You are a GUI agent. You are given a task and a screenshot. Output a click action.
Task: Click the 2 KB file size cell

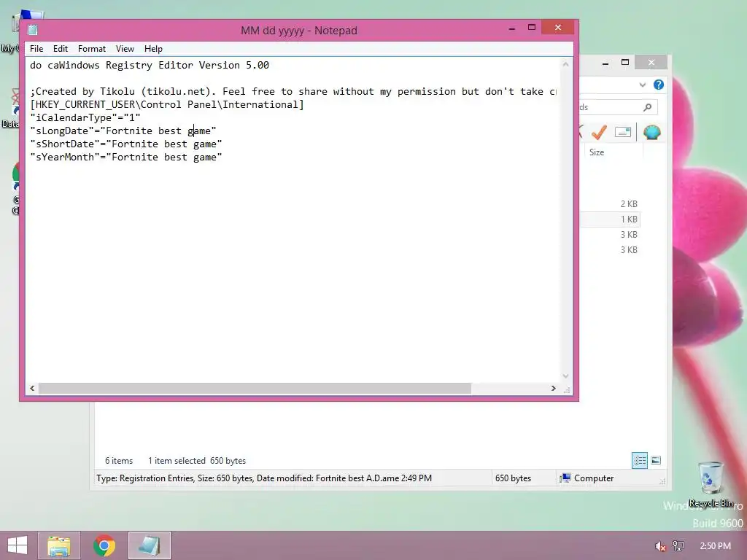pos(628,204)
